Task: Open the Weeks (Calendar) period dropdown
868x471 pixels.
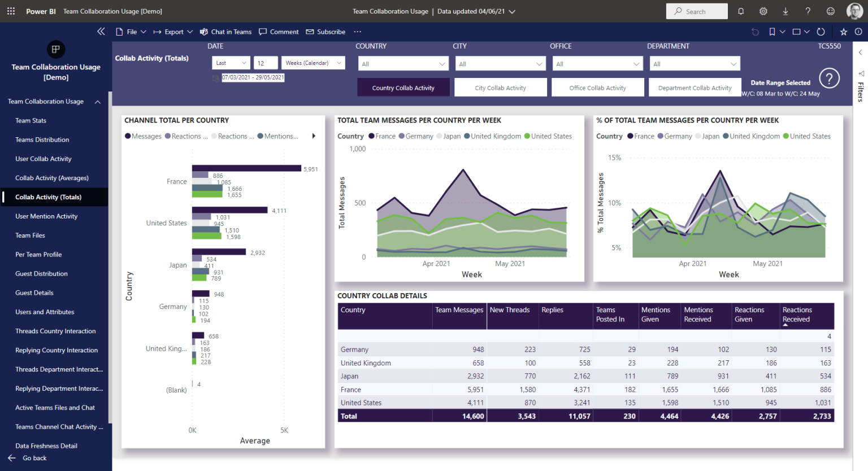Action: 314,63
